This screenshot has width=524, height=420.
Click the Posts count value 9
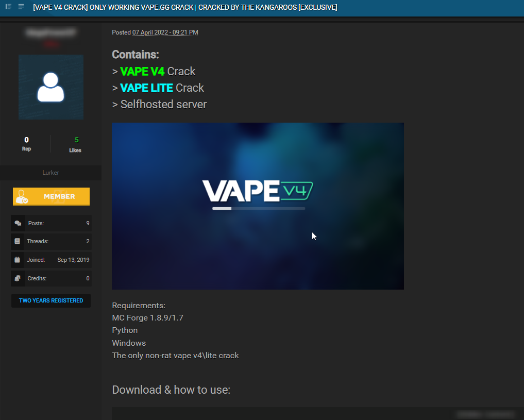[x=88, y=223]
